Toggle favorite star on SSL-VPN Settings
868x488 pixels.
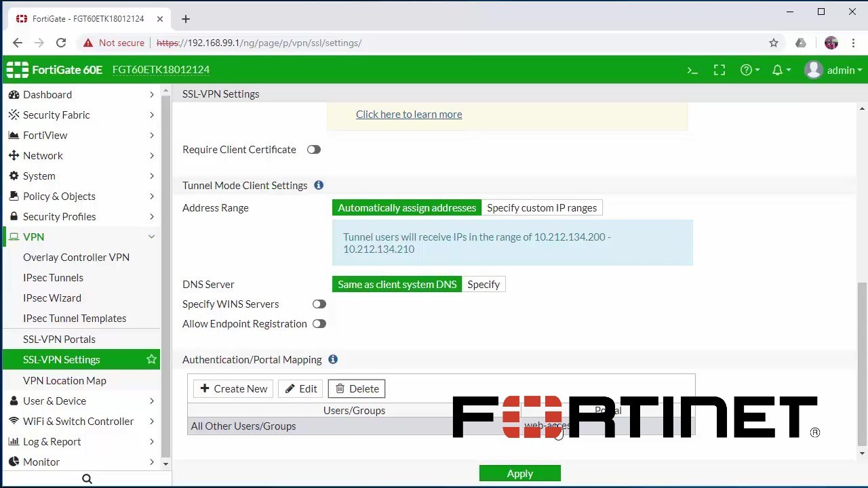coord(151,359)
